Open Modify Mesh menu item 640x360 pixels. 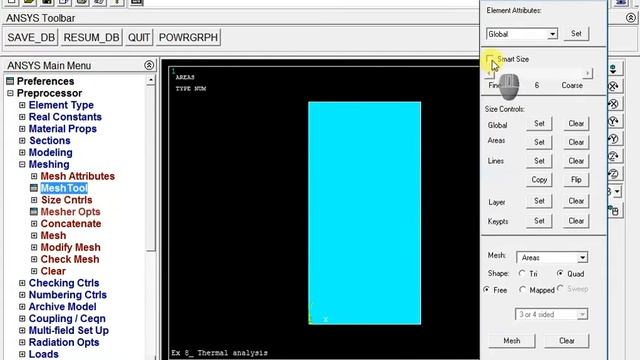[x=71, y=247]
